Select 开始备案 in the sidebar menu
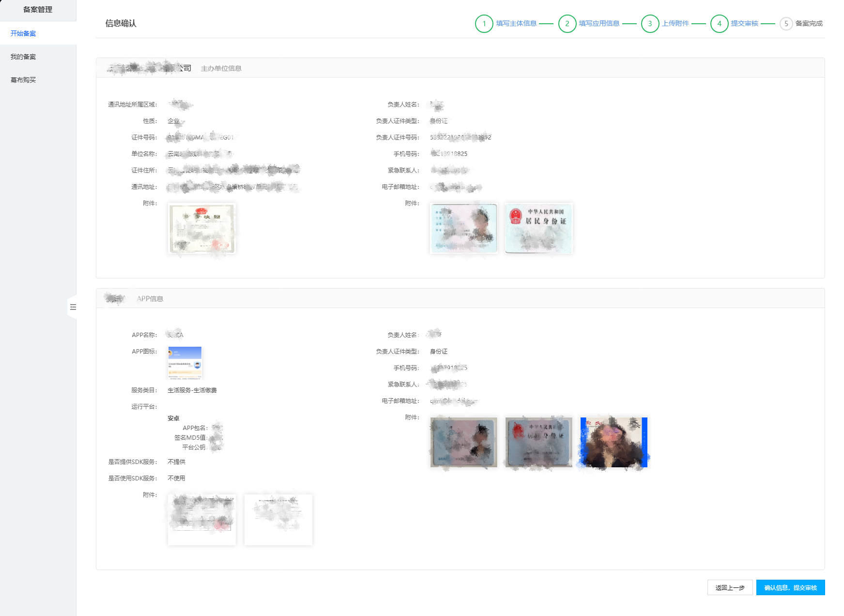 [x=23, y=33]
